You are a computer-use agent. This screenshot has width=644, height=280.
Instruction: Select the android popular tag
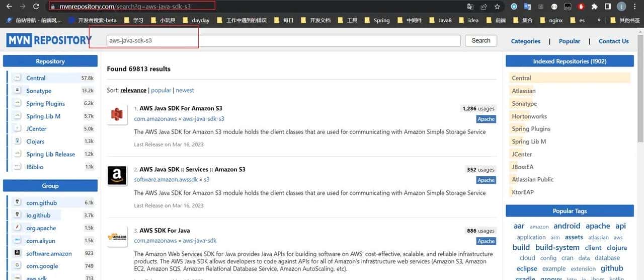(x=567, y=226)
